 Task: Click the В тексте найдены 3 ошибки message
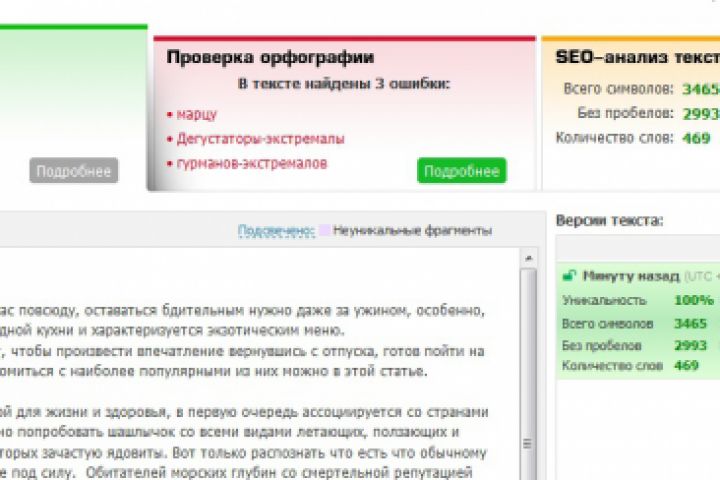pos(344,84)
